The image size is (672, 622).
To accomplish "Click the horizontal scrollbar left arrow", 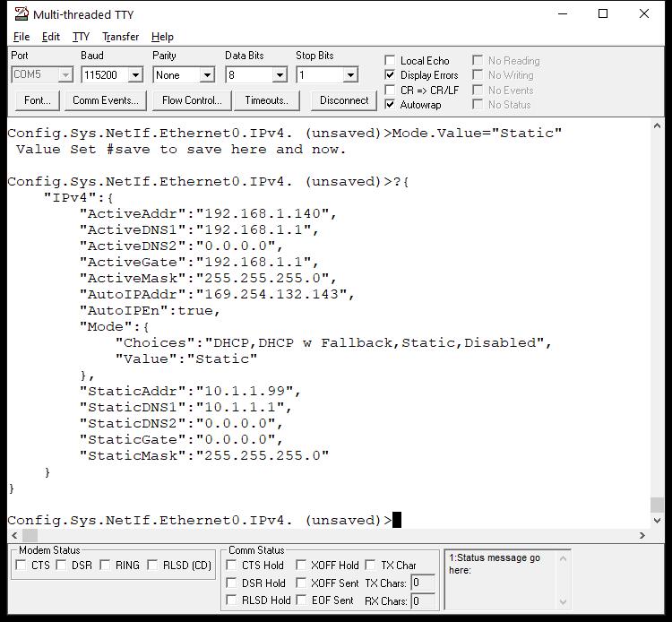I will coord(15,535).
